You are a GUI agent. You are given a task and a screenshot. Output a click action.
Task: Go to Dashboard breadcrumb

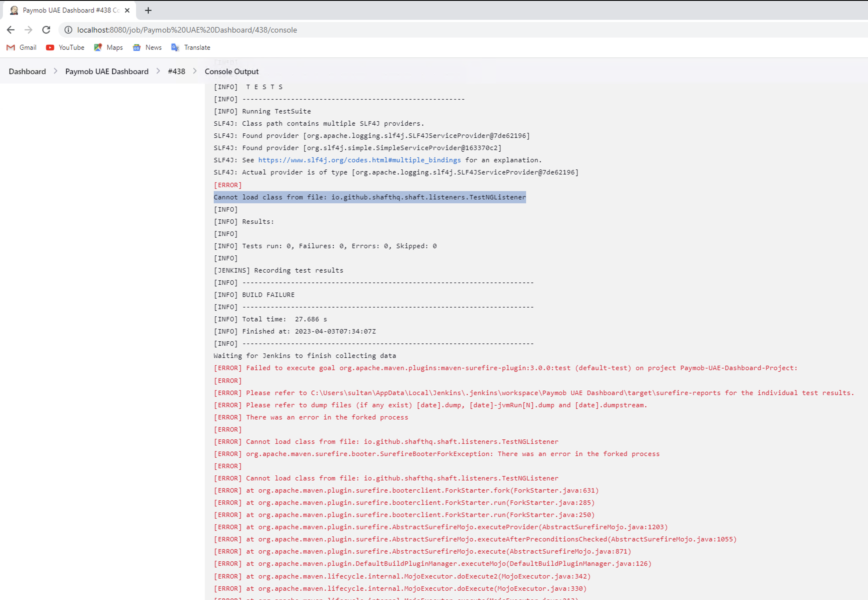pyautogui.click(x=27, y=72)
